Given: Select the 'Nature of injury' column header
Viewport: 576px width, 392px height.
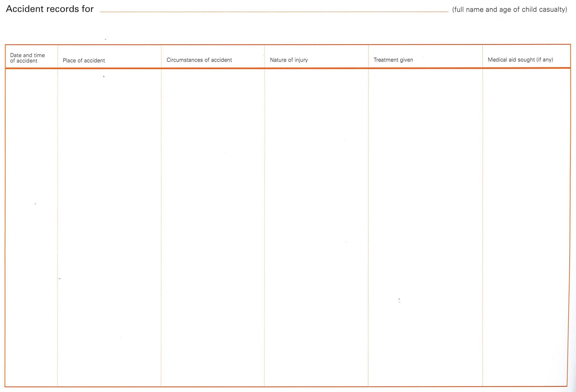Looking at the screenshot, I should coord(289,60).
